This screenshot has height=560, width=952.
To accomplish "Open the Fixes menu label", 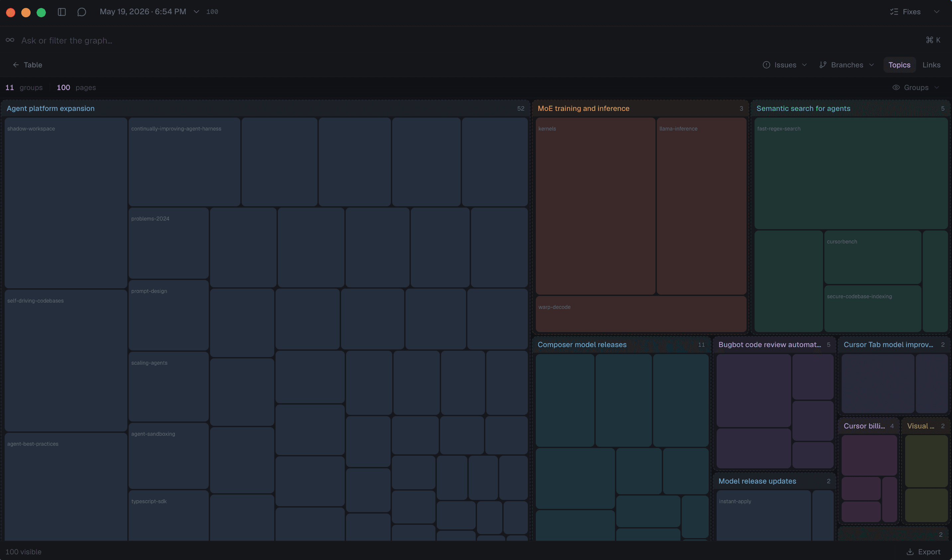I will click(911, 12).
